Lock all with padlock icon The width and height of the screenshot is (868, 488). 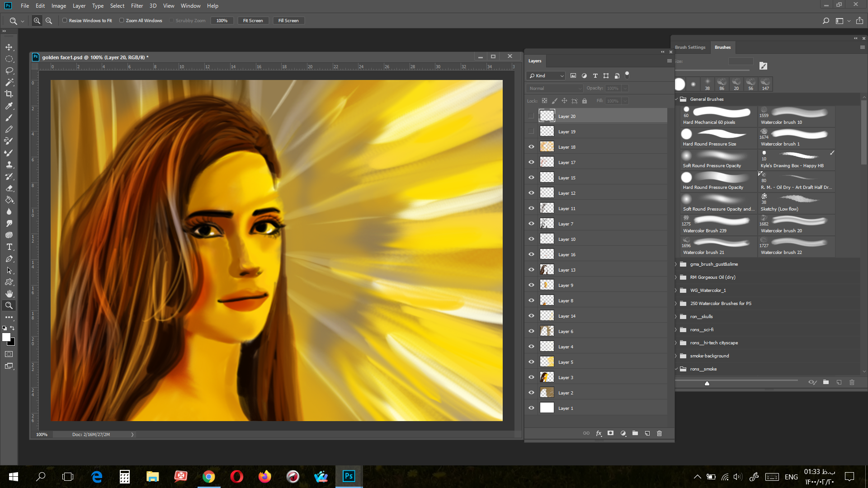pos(585,101)
